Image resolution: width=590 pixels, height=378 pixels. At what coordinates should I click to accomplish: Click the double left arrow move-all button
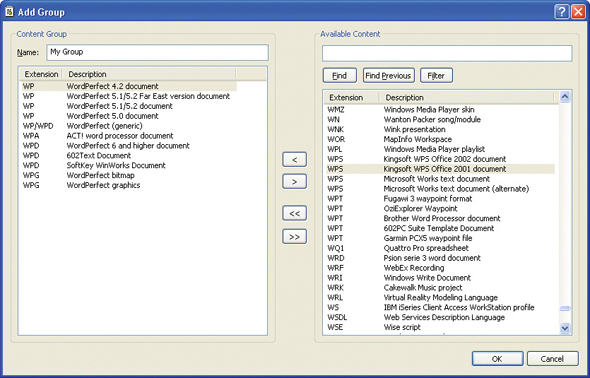[x=295, y=213]
